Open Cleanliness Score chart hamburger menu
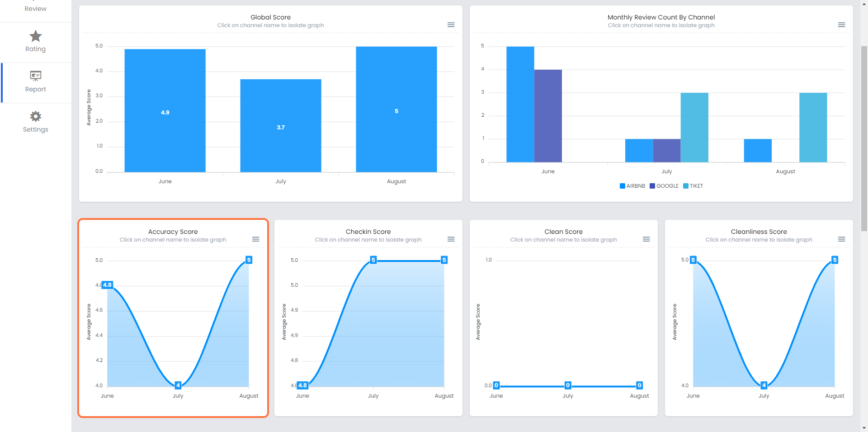The width and height of the screenshot is (868, 432). 841,239
